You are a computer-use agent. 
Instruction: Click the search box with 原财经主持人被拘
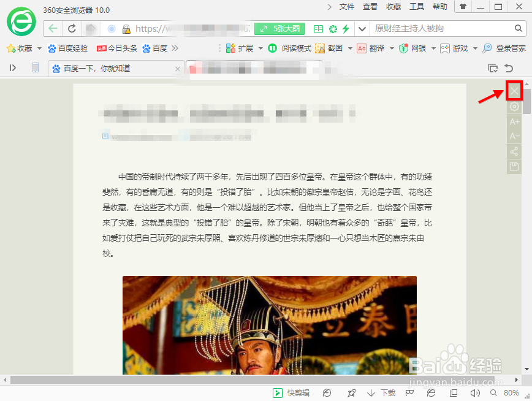pos(441,29)
